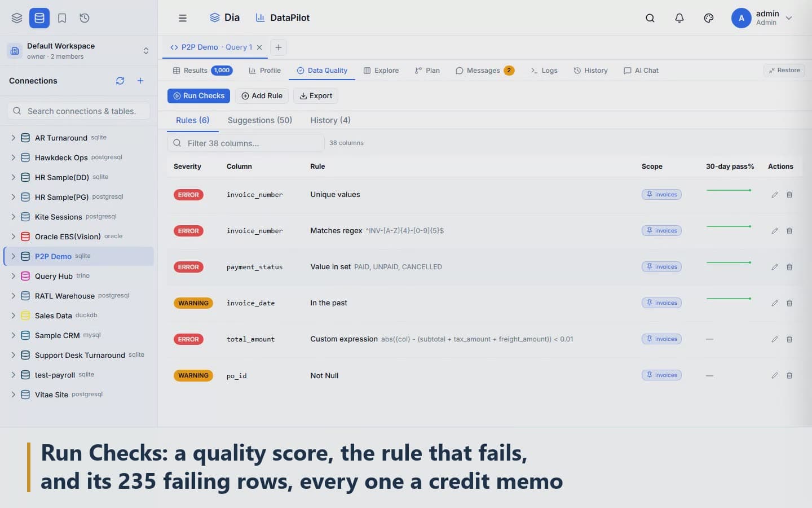Viewport: 812px width, 508px height.
Task: Open the search magnifier in the top bar
Action: tap(650, 18)
